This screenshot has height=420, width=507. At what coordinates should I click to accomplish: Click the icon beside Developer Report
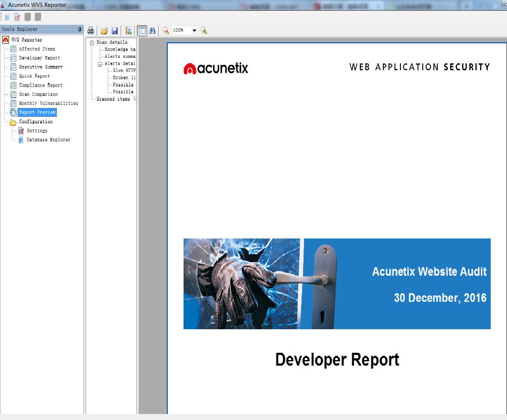point(13,58)
